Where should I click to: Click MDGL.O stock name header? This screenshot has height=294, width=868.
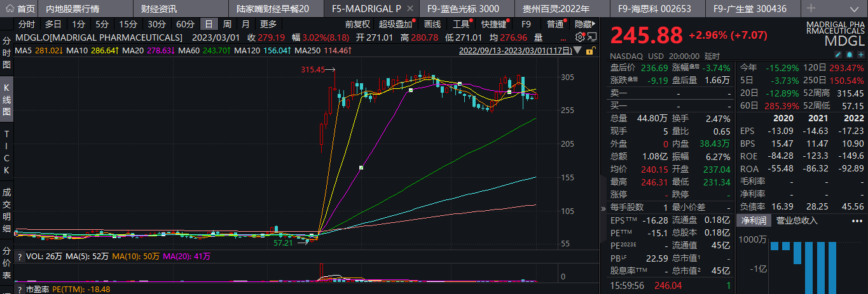tap(99, 37)
